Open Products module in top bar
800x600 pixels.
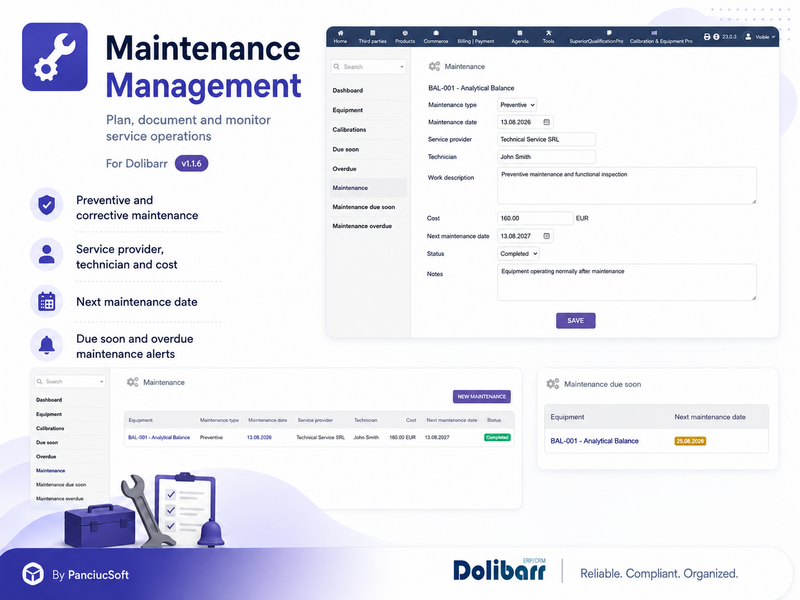point(405,37)
